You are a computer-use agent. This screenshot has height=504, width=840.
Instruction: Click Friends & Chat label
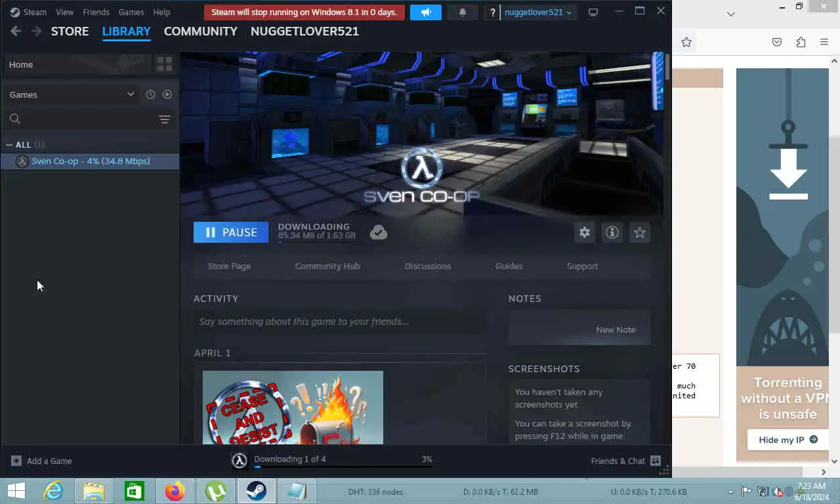click(618, 461)
